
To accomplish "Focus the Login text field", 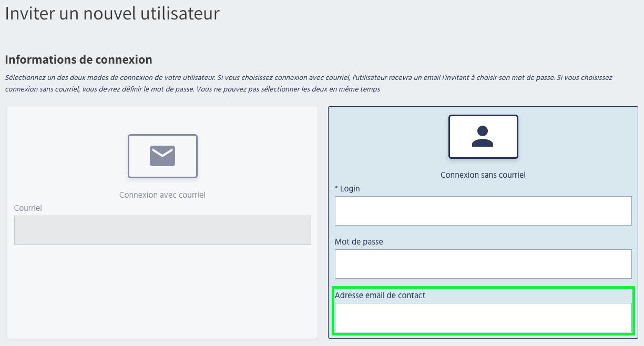I will (483, 211).
